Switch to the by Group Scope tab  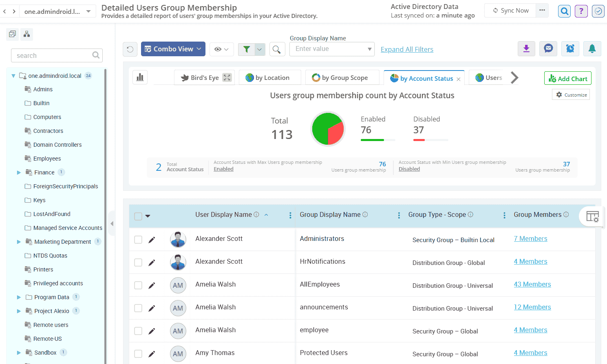pyautogui.click(x=342, y=77)
